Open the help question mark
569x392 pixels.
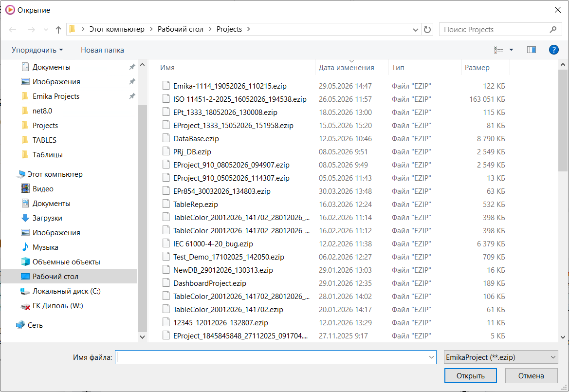(553, 50)
